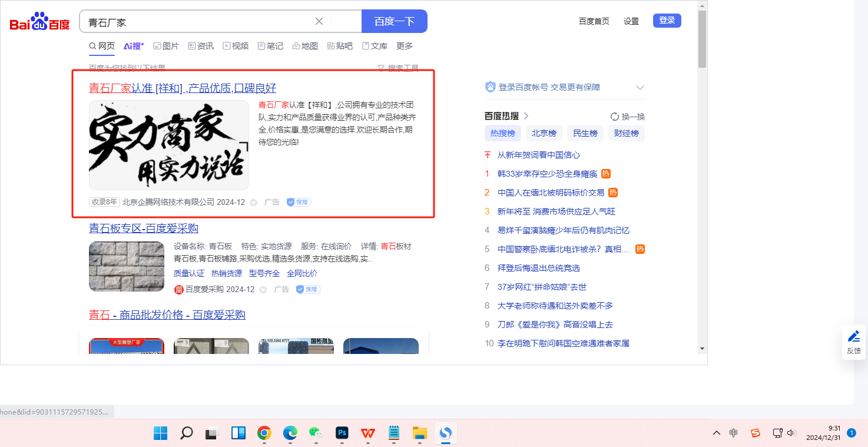This screenshot has height=447, width=868.
Task: Open hot topic 中国人在缅北被明码标价交易
Action: (x=551, y=193)
